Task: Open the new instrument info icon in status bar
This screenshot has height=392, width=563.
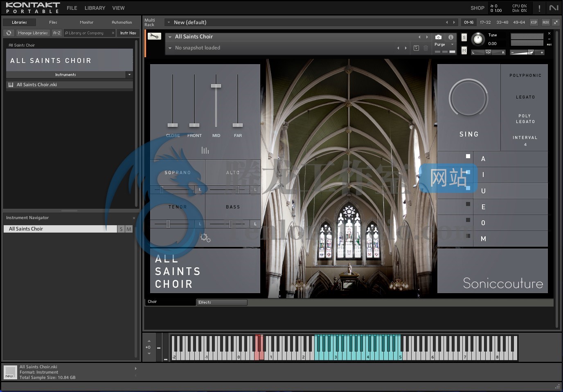Action: [9, 372]
